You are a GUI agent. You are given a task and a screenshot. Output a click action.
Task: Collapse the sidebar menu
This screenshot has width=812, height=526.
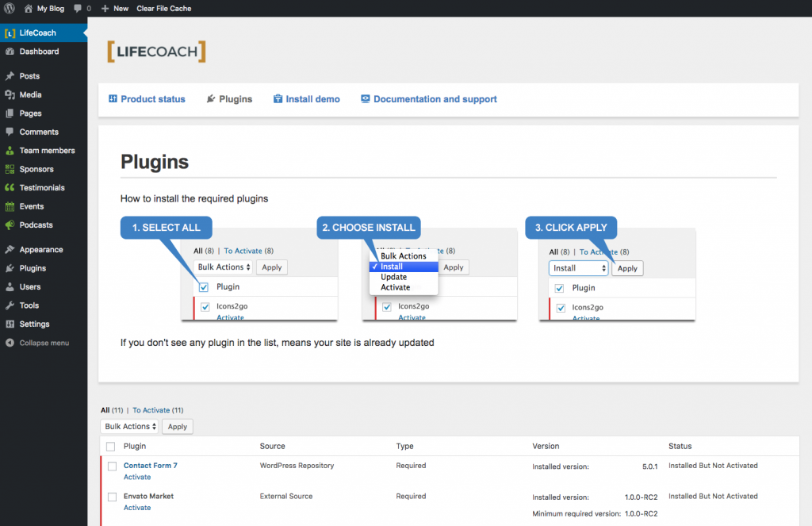pos(44,343)
